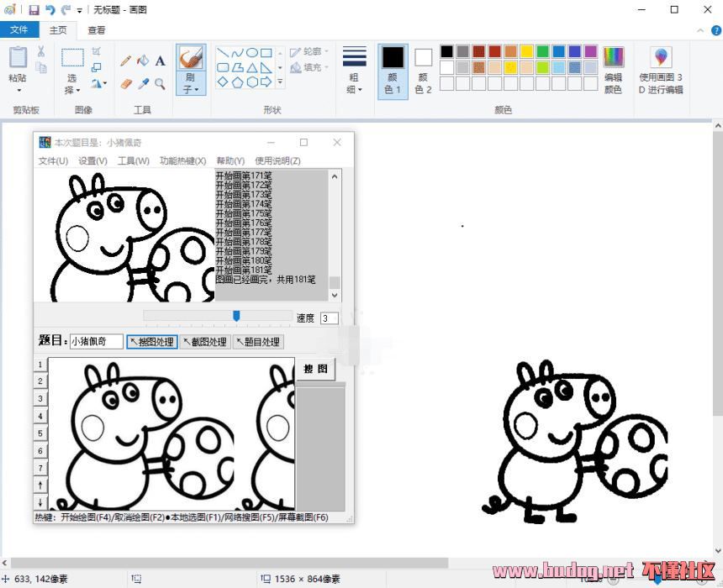This screenshot has height=588, width=723.
Task: Click the 搜图 search image button
Action: (316, 370)
